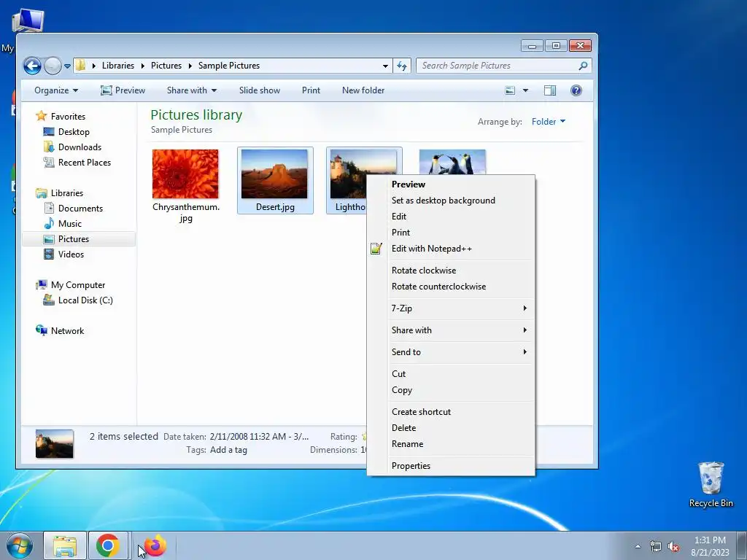747x560 pixels.
Task: Choose Edit with Notepad++
Action: [451, 249]
